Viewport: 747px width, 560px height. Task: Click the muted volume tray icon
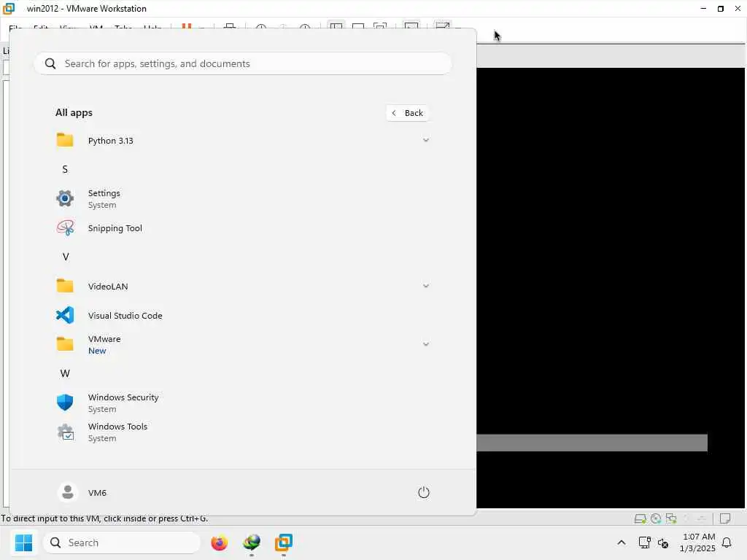[x=662, y=542]
